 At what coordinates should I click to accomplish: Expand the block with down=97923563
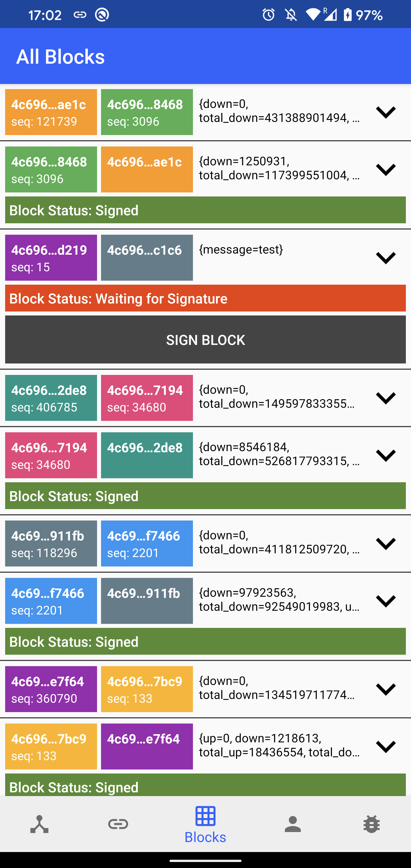[386, 601]
